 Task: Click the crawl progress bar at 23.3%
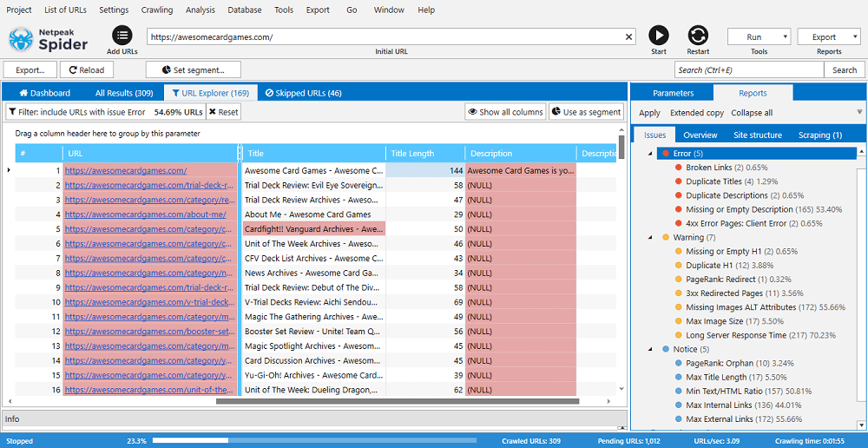[316, 441]
